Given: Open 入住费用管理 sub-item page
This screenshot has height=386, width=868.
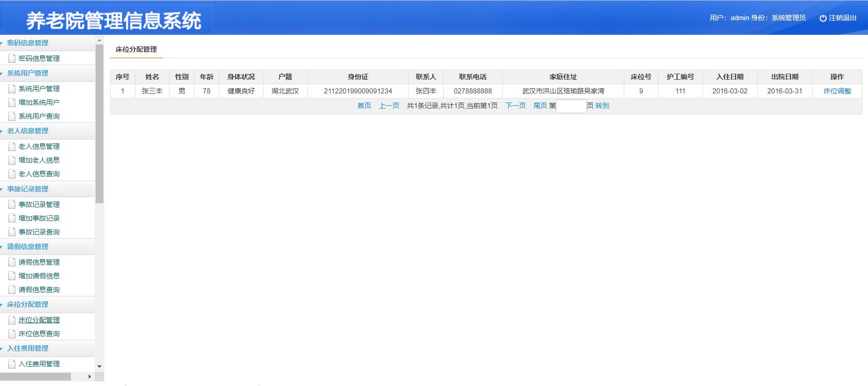Looking at the screenshot, I should [39, 364].
